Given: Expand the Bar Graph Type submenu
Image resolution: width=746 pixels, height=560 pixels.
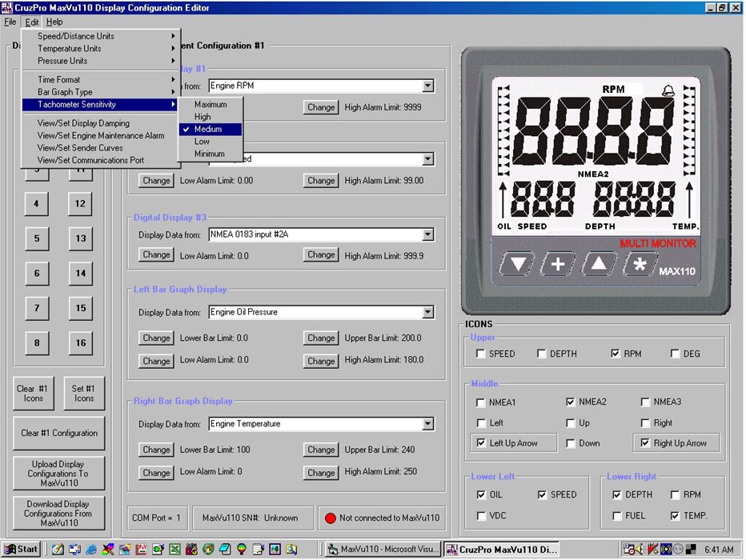Looking at the screenshot, I should [x=100, y=92].
